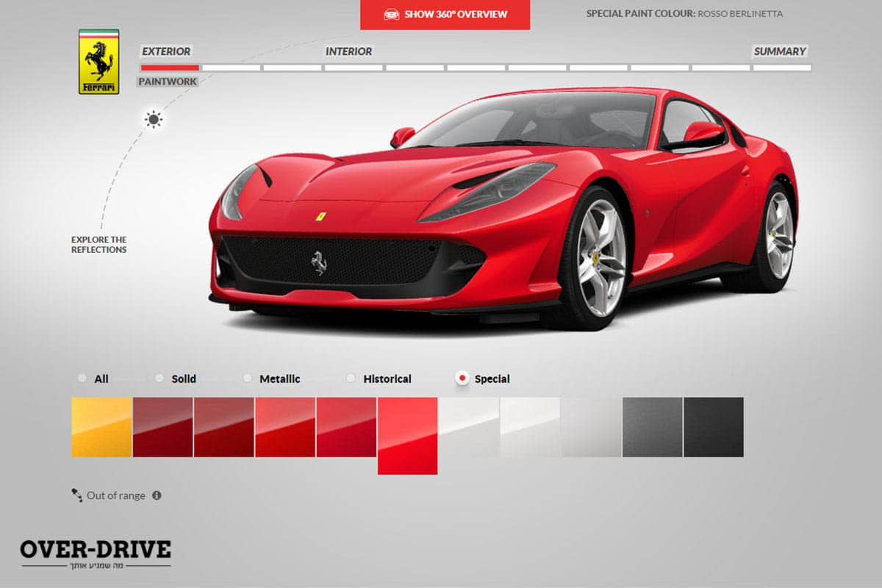
Task: Click the Paintwork step label
Action: tap(167, 82)
